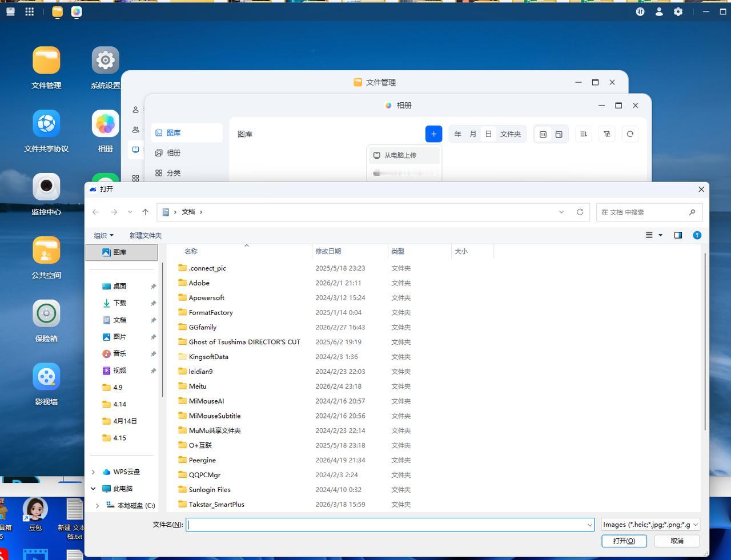Image resolution: width=731 pixels, height=560 pixels.
Task: Select the 文件夹 view tab in 相册
Action: [511, 134]
